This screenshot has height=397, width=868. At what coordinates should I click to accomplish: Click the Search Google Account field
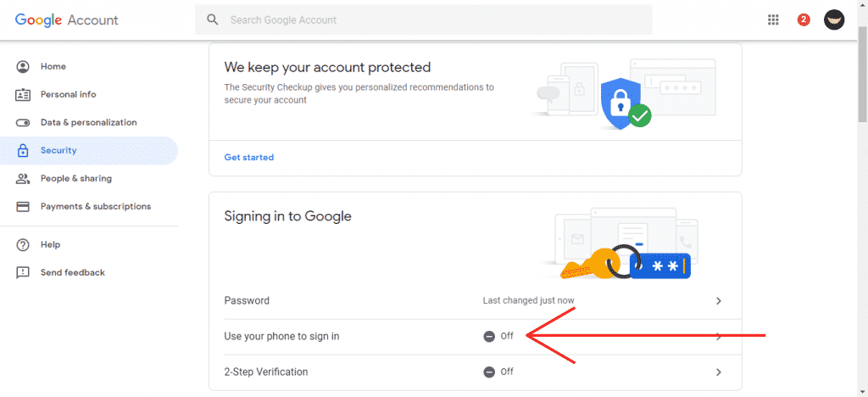(x=424, y=20)
